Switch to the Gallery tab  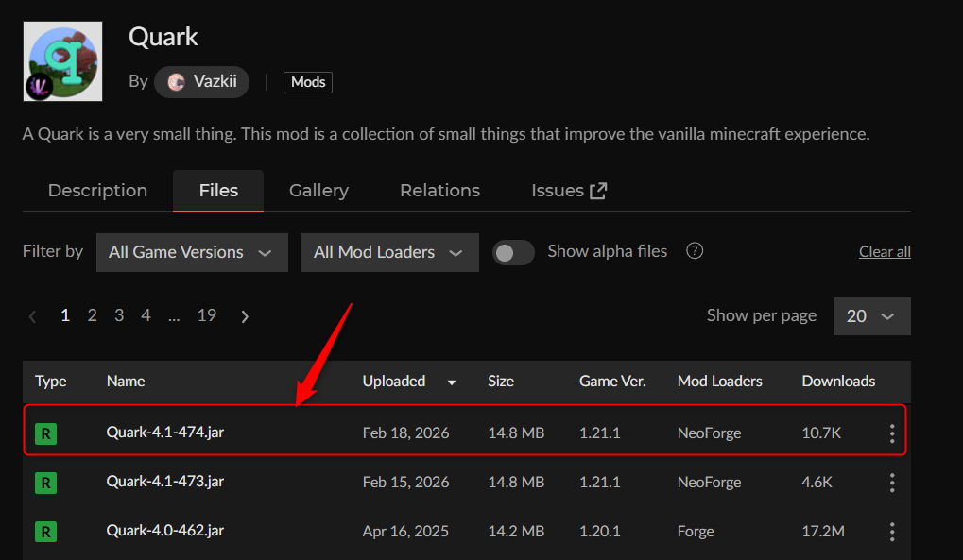[318, 191]
